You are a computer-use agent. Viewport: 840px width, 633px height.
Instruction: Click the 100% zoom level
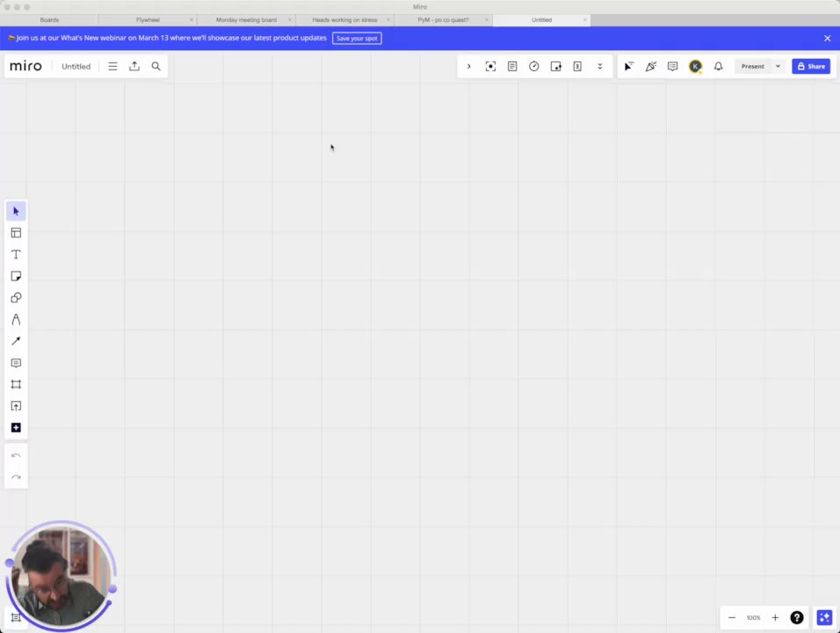pyautogui.click(x=753, y=617)
